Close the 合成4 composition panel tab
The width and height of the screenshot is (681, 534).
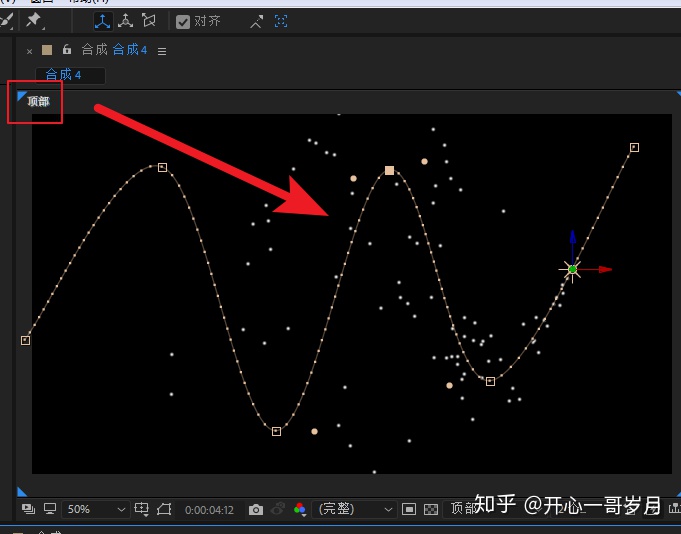tap(29, 51)
